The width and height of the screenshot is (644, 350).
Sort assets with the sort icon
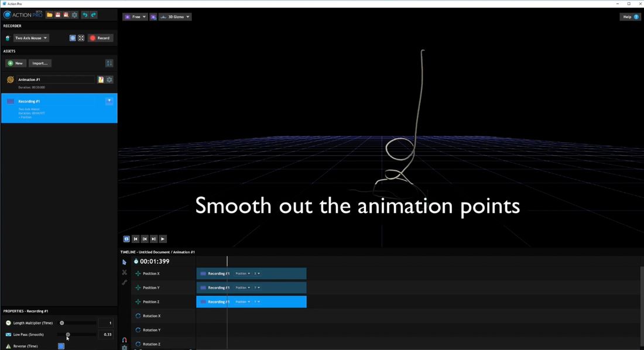[x=109, y=63]
